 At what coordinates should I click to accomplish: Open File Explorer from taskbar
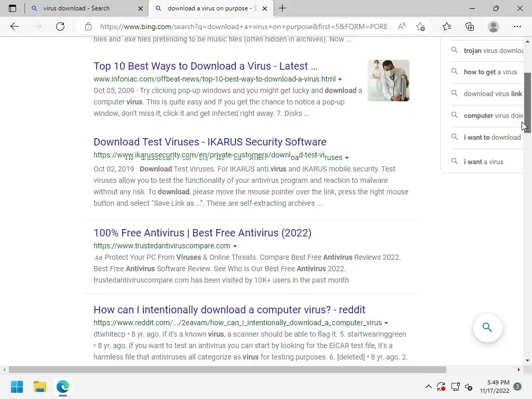tap(39, 387)
